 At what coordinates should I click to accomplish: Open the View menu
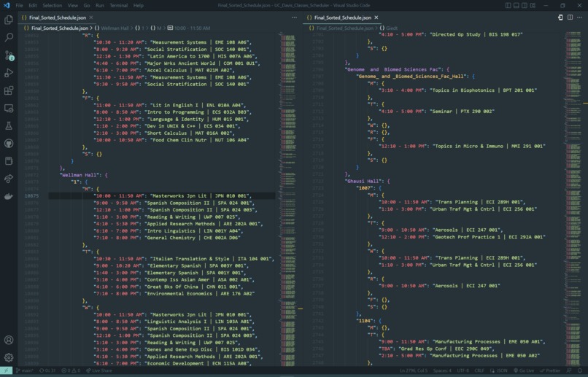[x=73, y=5]
